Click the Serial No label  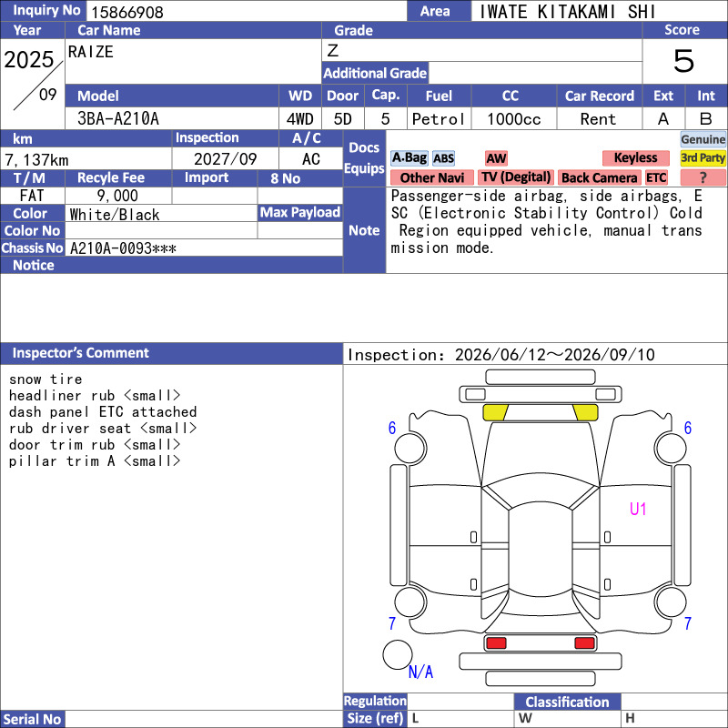(x=32, y=719)
